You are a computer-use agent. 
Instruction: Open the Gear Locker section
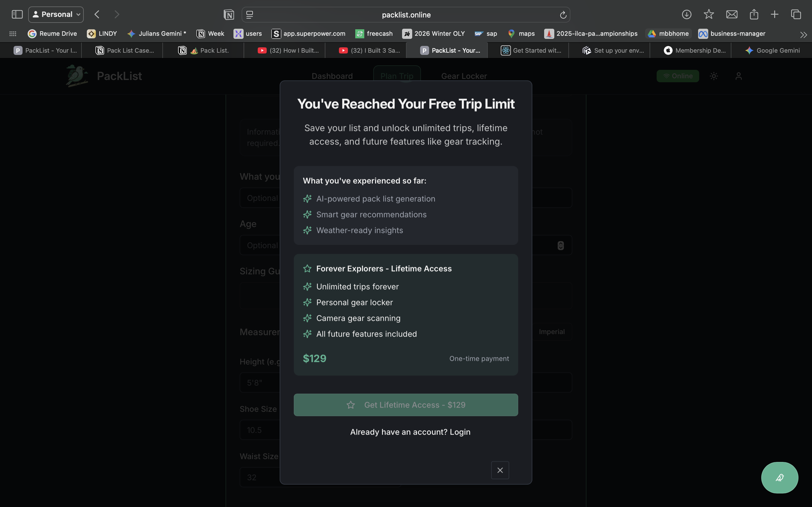464,76
